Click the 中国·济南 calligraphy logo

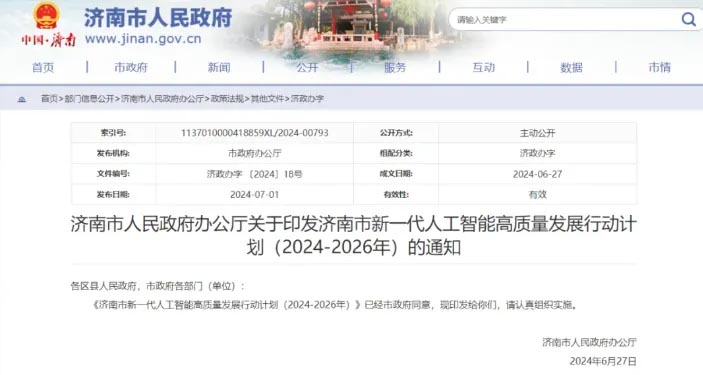(x=48, y=40)
